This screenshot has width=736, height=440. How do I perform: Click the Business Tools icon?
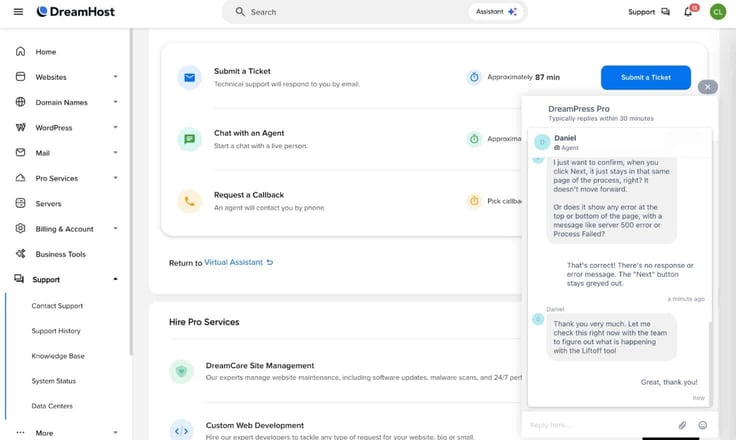pyautogui.click(x=20, y=254)
